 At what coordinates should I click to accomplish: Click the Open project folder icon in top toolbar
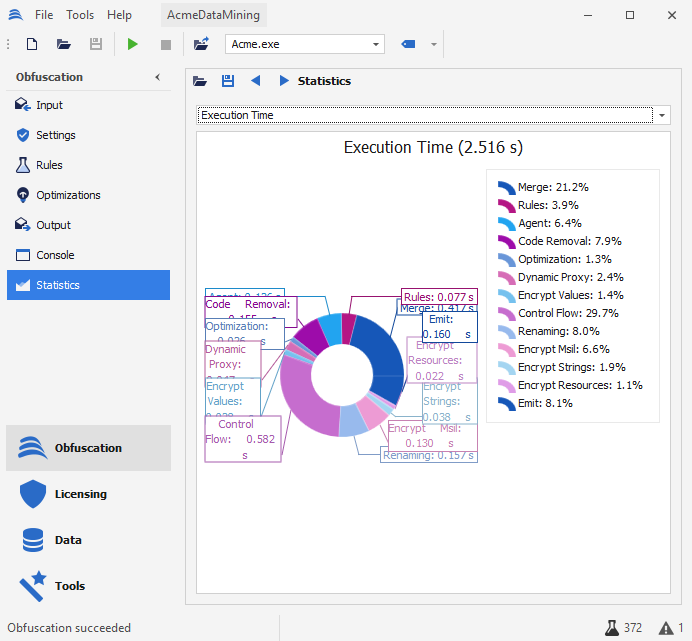pyautogui.click(x=64, y=44)
